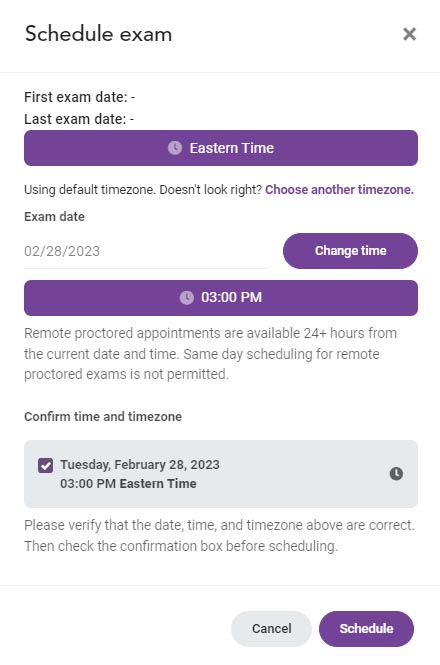Select the Tuesday, February 28, 2023 confirmation text
The height and width of the screenshot is (665, 440).
pyautogui.click(x=140, y=464)
